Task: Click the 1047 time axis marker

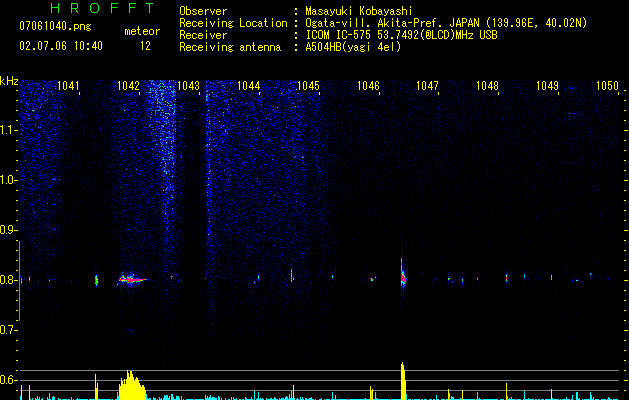Action: [428, 85]
